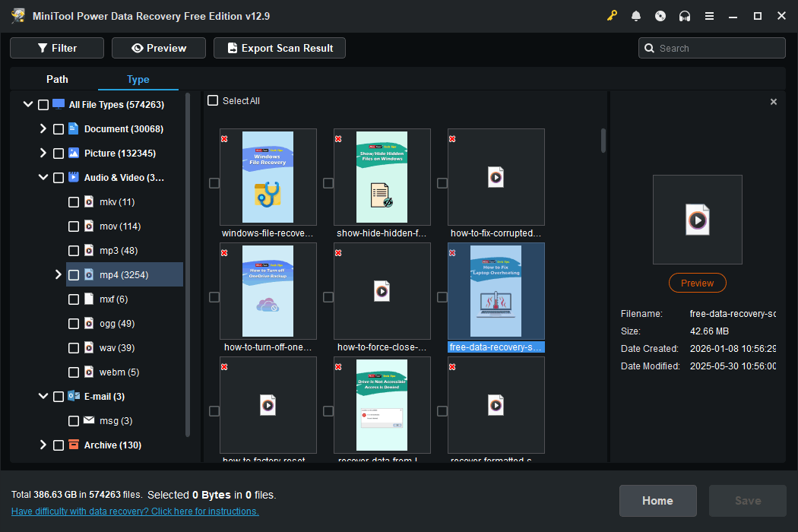Click the key register icon
Image resolution: width=798 pixels, height=532 pixels.
[612, 16]
